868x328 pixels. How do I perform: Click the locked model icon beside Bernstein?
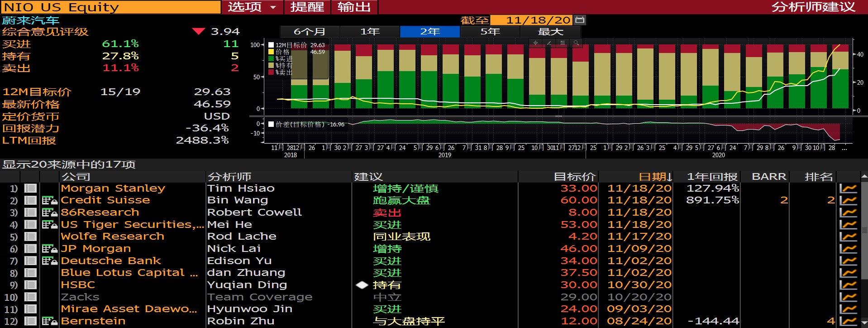point(49,321)
